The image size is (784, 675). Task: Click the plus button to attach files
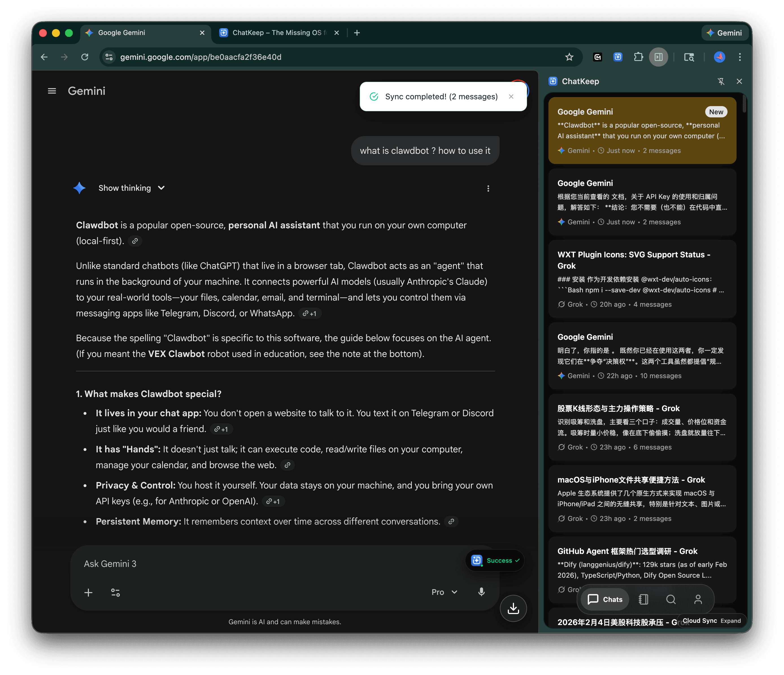coord(89,592)
